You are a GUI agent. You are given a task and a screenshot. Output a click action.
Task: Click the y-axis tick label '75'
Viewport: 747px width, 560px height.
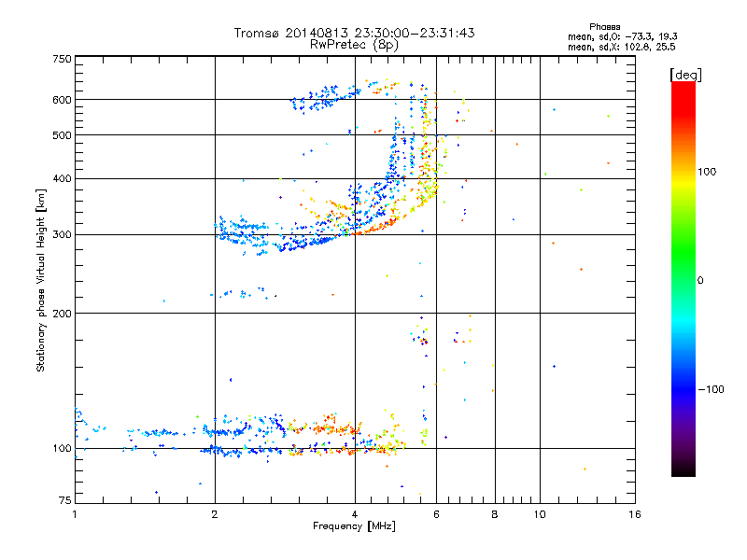click(65, 500)
